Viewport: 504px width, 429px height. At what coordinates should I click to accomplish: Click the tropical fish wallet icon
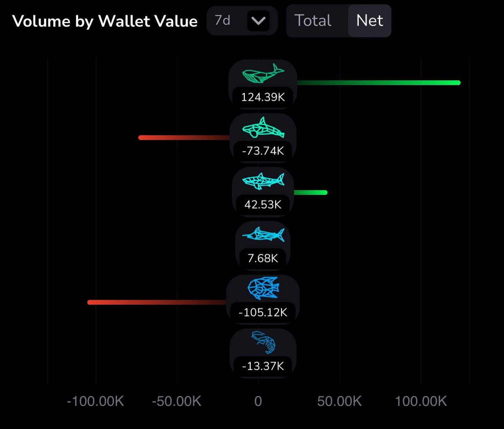tap(263, 288)
